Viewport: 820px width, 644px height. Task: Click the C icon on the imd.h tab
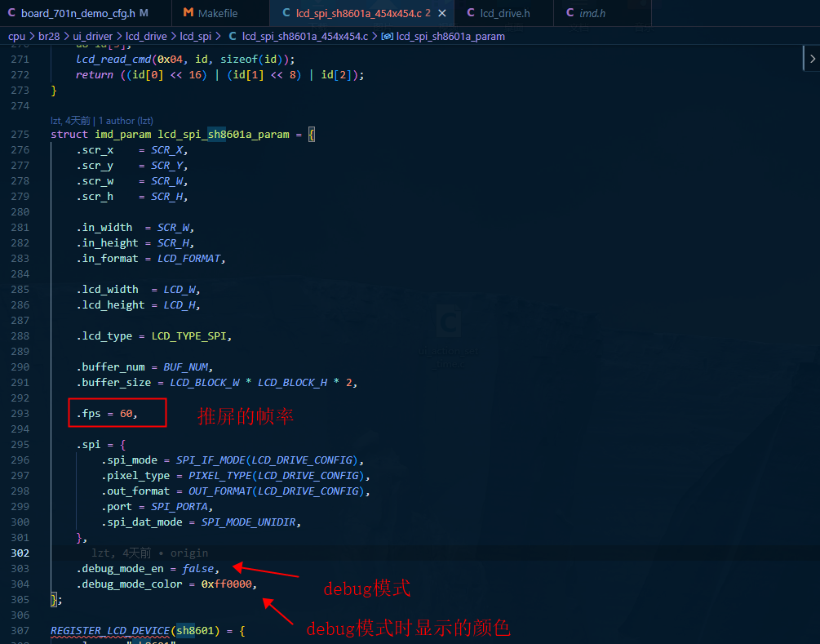570,13
